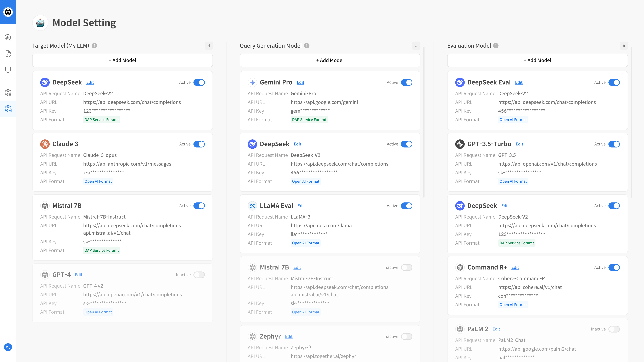The width and height of the screenshot is (644, 362).
Task: Click the MJ user avatar
Action: pyautogui.click(x=8, y=347)
